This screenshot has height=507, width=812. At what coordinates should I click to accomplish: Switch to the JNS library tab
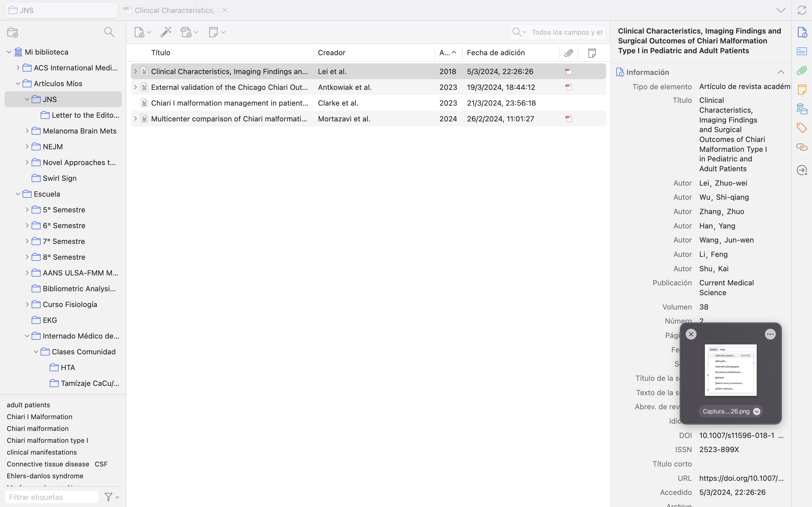tap(61, 10)
